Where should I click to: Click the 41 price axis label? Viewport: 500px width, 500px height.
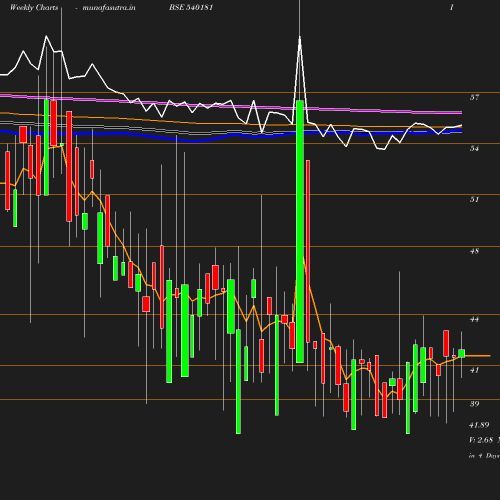click(474, 370)
